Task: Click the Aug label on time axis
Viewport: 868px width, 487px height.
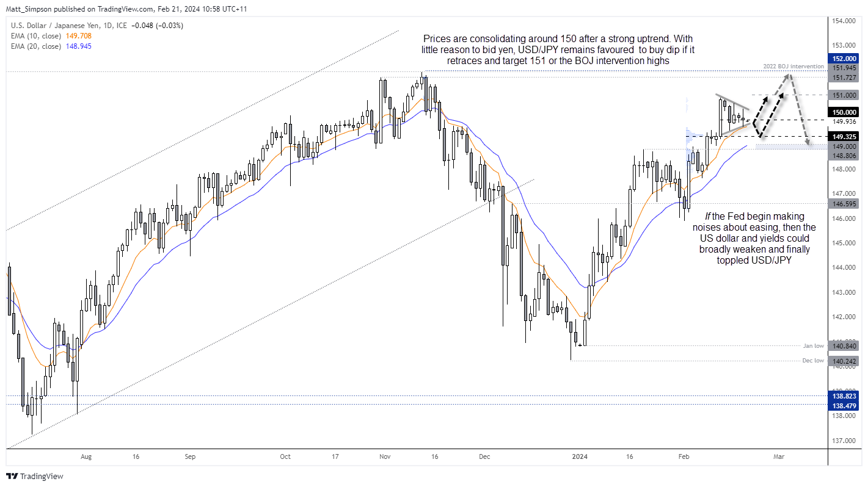Action: tap(86, 456)
